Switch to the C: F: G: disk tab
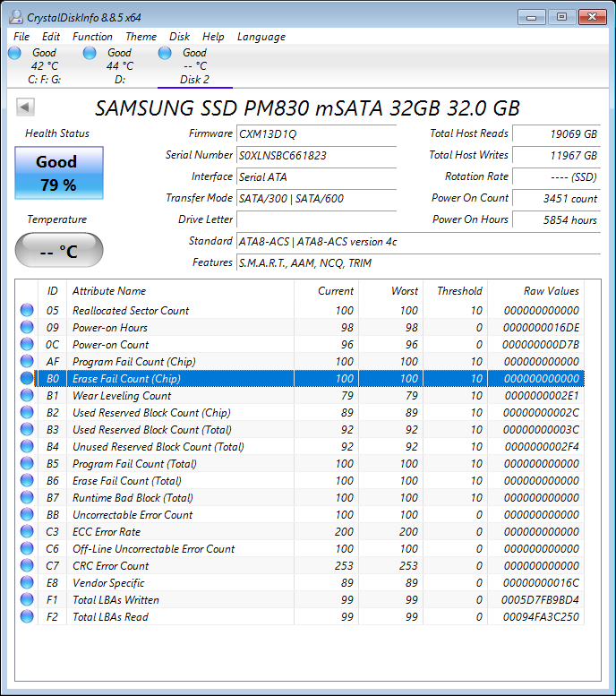Screen dimensions: 616x696 point(45,66)
